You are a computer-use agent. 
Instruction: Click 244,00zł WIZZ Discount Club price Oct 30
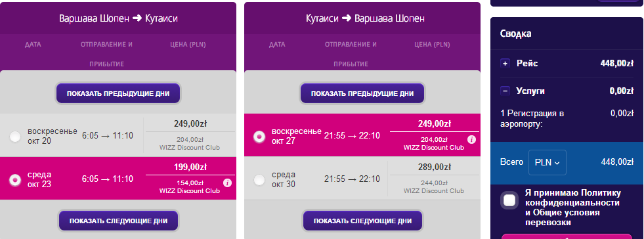434,187
